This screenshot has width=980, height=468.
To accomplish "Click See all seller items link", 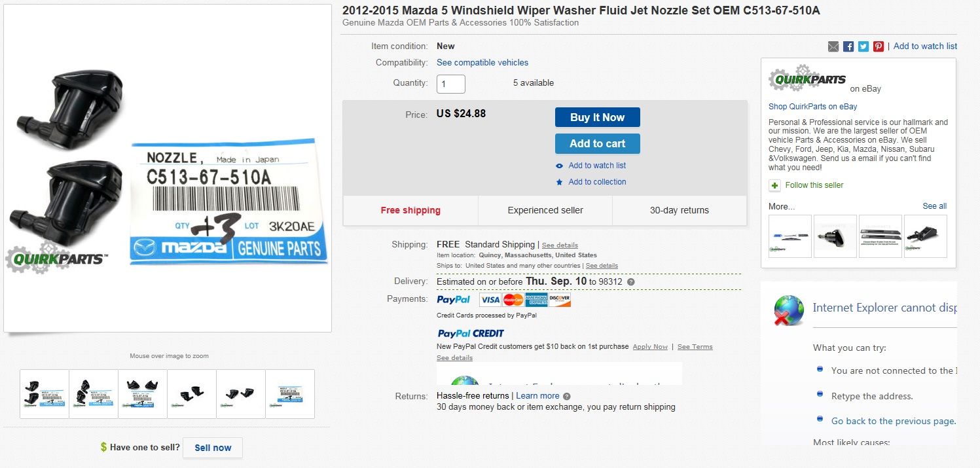I will click(x=934, y=206).
